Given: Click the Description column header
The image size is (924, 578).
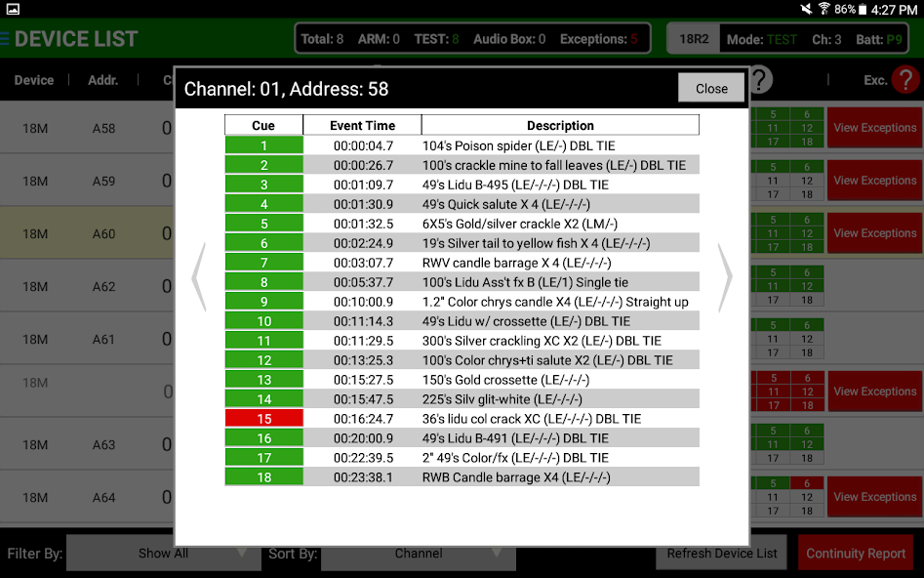Looking at the screenshot, I should (560, 125).
